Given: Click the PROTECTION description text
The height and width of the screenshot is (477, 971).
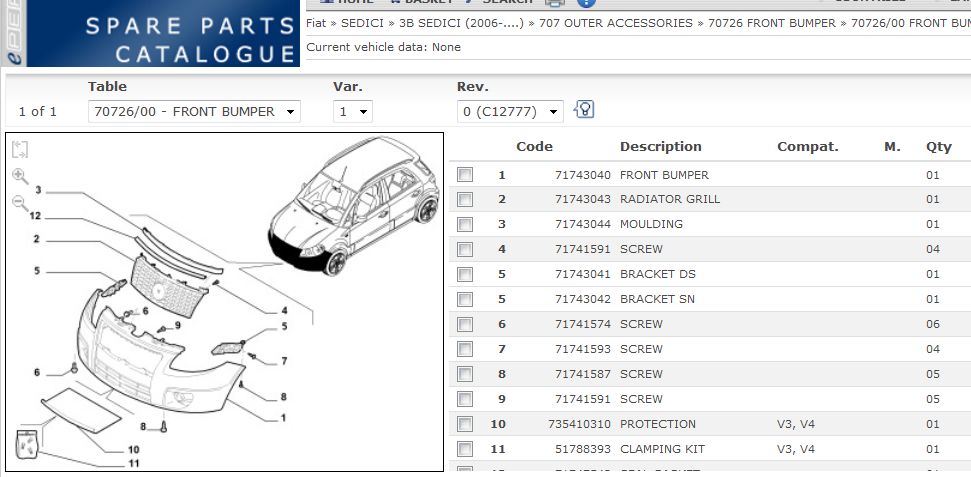Looking at the screenshot, I should [x=658, y=424].
